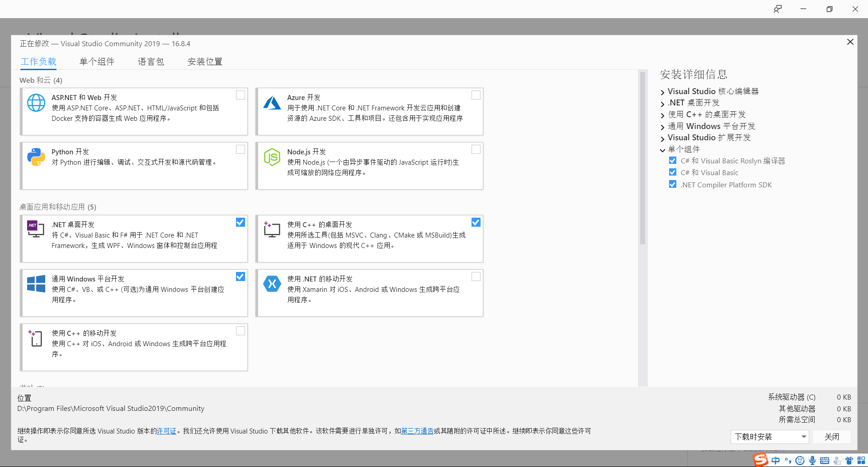The width and height of the screenshot is (868, 467).
Task: Click the .NET desktop development icon
Action: pyautogui.click(x=36, y=229)
